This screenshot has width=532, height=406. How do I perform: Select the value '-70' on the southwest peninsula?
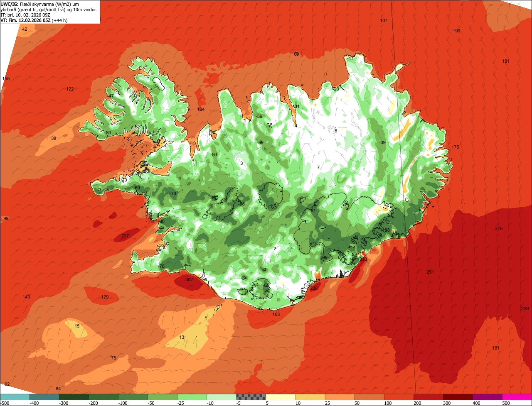pos(161,266)
